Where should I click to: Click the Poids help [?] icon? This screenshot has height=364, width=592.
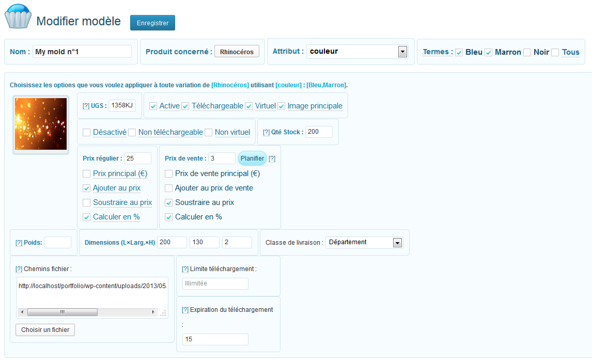19,243
